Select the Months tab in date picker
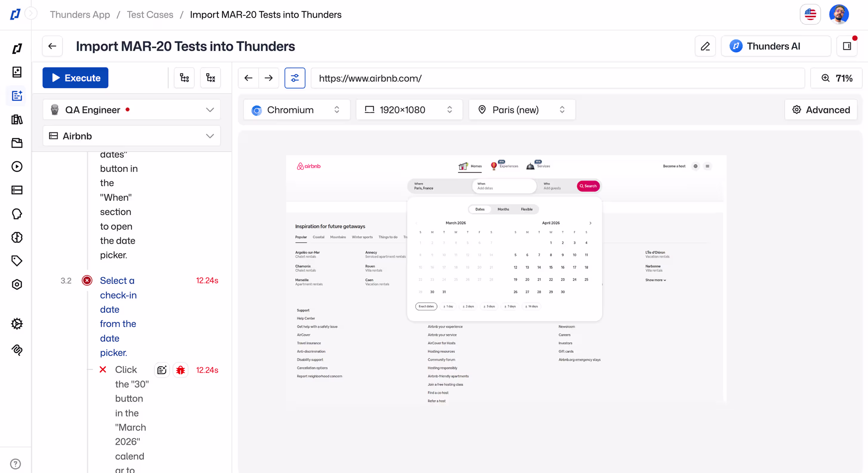The width and height of the screenshot is (868, 473). (503, 209)
